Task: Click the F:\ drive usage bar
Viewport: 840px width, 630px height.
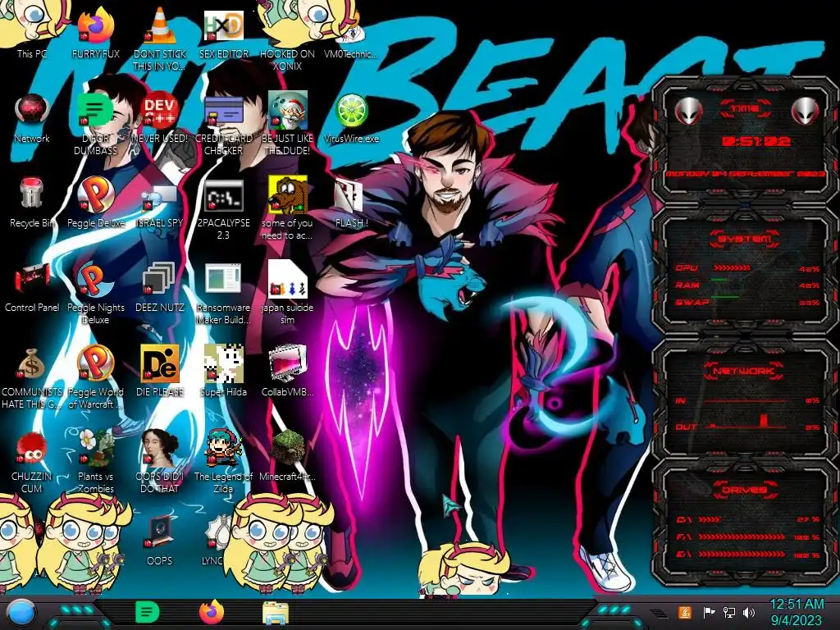Action: (x=742, y=536)
